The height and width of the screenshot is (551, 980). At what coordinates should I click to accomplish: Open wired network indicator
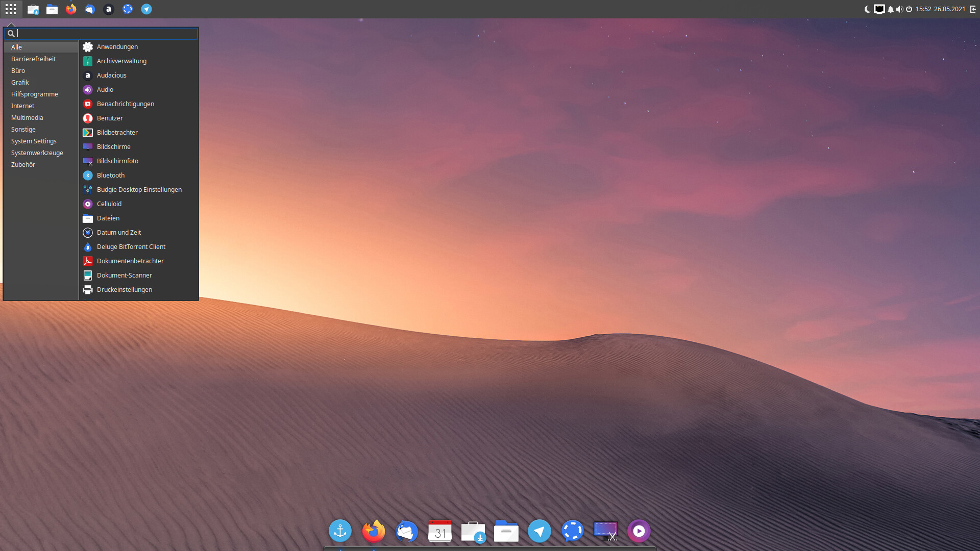point(879,9)
